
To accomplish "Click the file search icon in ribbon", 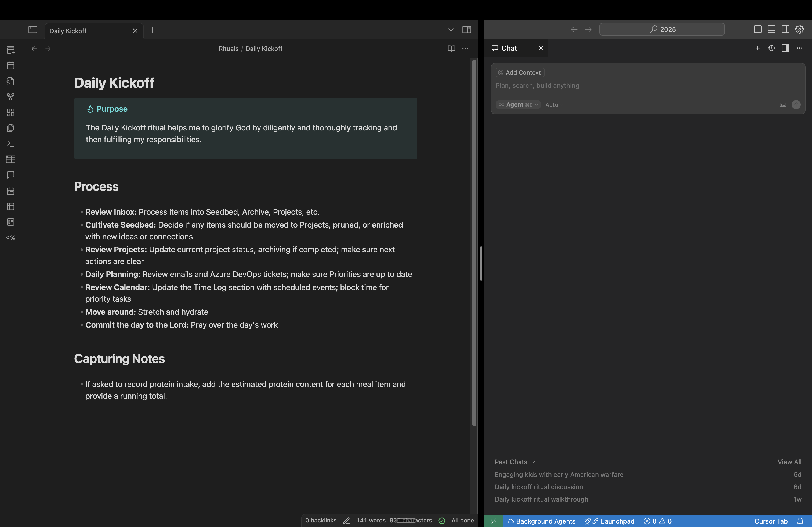I will coord(10,81).
